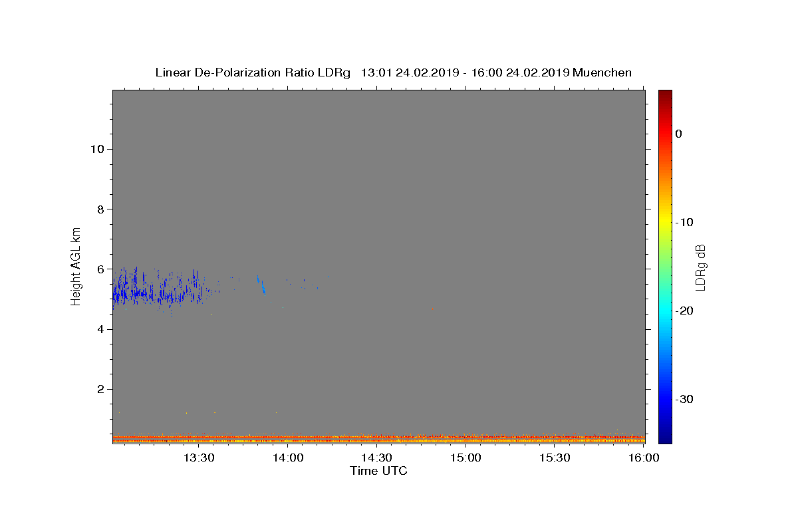Click the colorbar value -10
Viewport: 798px width, 532px height.
click(x=685, y=222)
